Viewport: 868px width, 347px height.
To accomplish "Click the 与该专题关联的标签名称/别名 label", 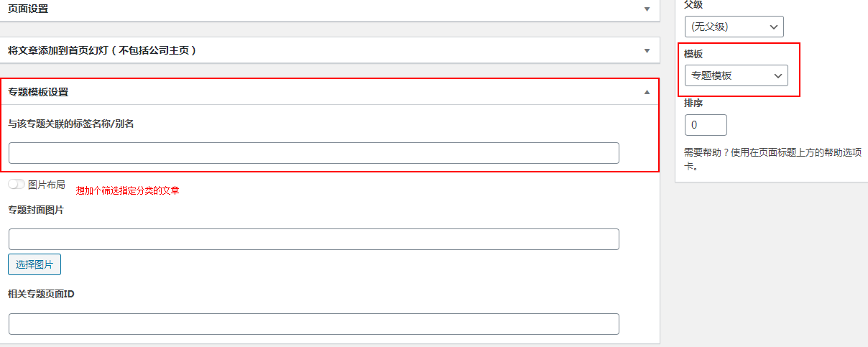I will (x=71, y=124).
